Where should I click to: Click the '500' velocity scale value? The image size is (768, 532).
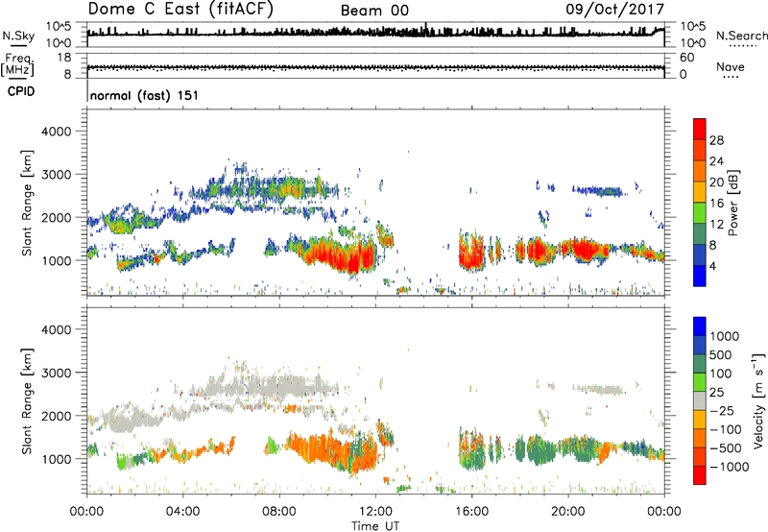[721, 354]
